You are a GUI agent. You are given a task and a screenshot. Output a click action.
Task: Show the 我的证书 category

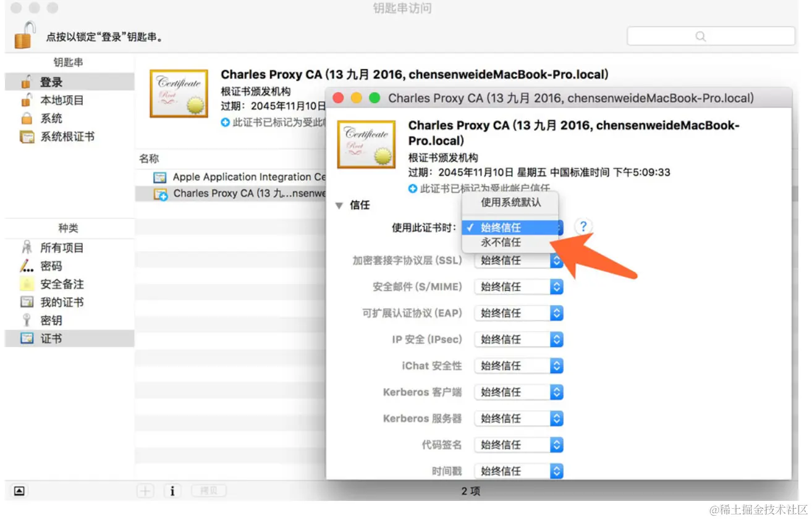pos(69,302)
